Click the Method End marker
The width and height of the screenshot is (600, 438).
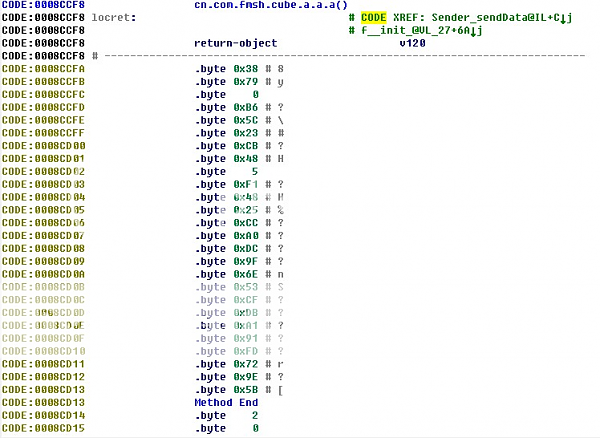(226, 402)
